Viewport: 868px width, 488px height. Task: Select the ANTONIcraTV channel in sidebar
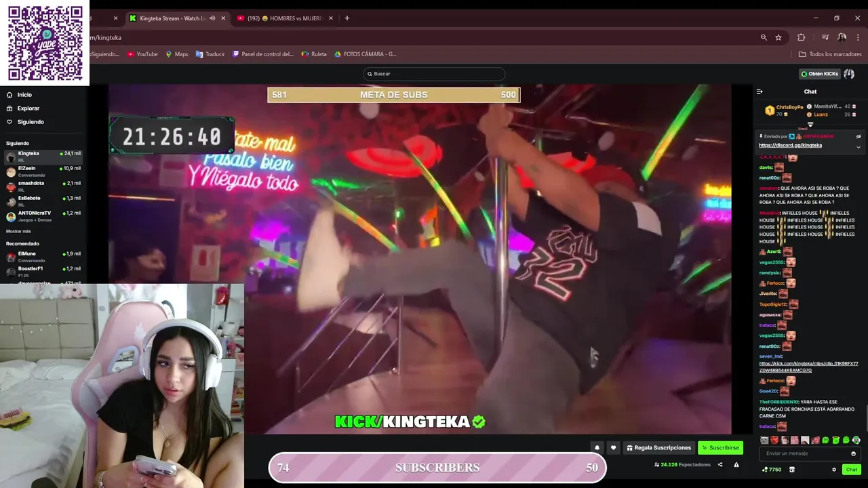pyautogui.click(x=43, y=216)
